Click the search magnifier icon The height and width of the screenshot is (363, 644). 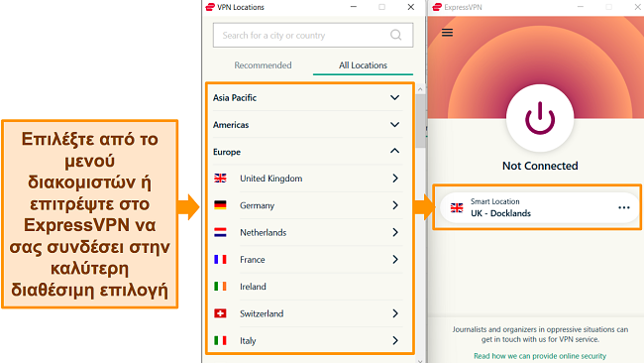click(x=395, y=35)
